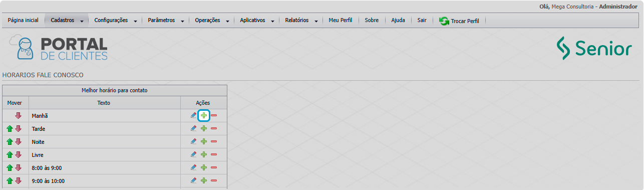
Task: Select the 8:00 às 9:00 text cell
Action: pyautogui.click(x=105, y=168)
